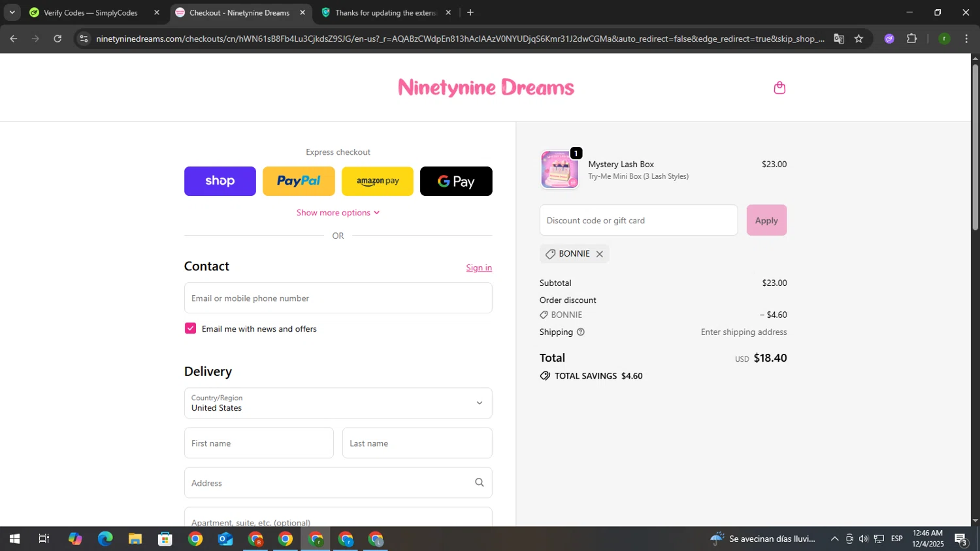The image size is (980, 551).
Task: Open Microsoft Edge from the taskbar
Action: 105,539
